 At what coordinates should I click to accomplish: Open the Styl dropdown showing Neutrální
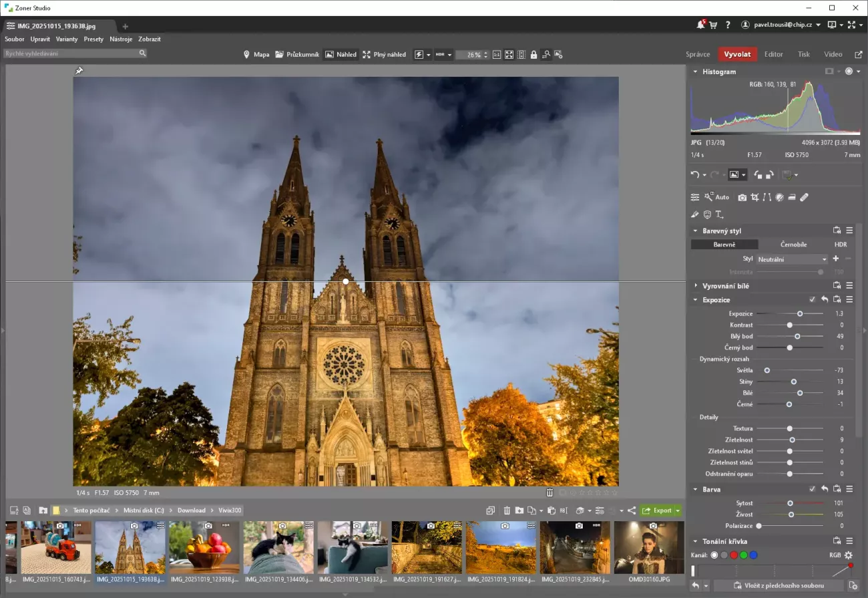click(792, 259)
